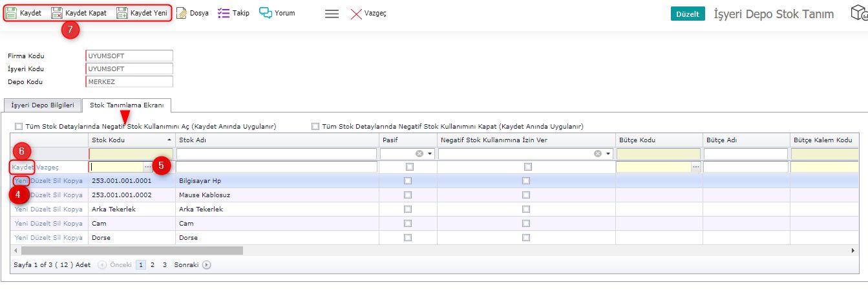Check Pasif box for Bilgisayar Hp row
This screenshot has width=868, height=300.
(x=407, y=181)
